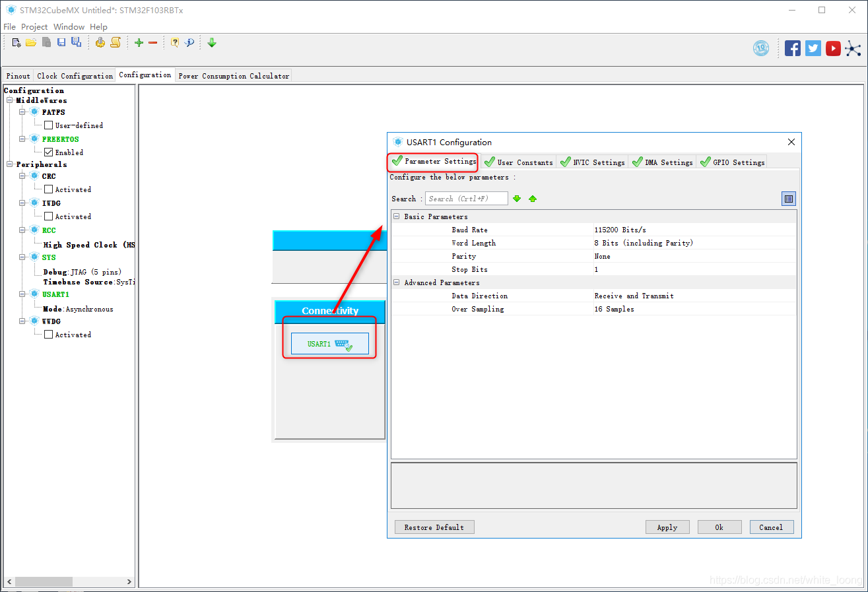The width and height of the screenshot is (868, 592).
Task: Activate the WWDG peripheral checkbox
Action: pos(48,335)
